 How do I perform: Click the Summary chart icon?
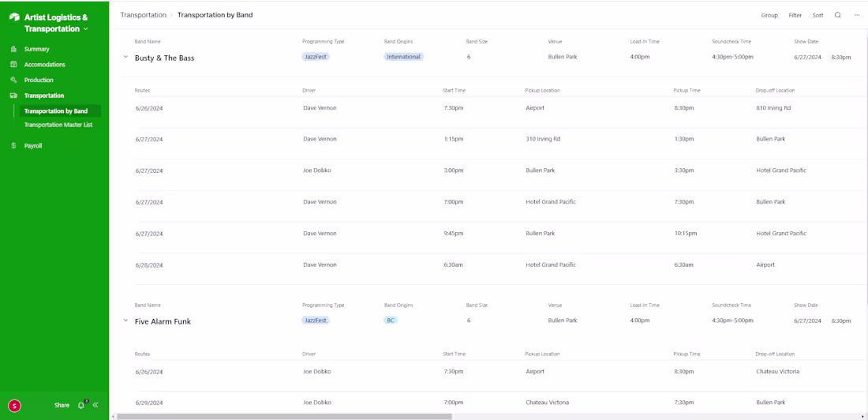13,49
